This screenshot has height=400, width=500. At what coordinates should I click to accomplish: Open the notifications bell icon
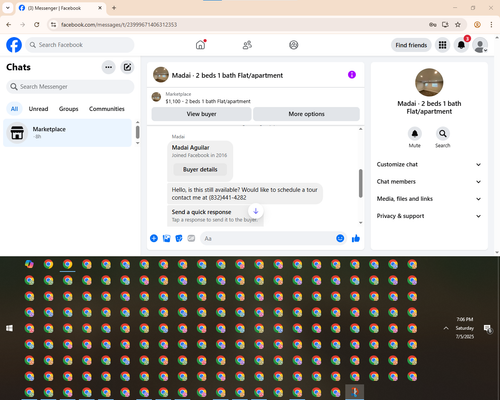pos(461,45)
